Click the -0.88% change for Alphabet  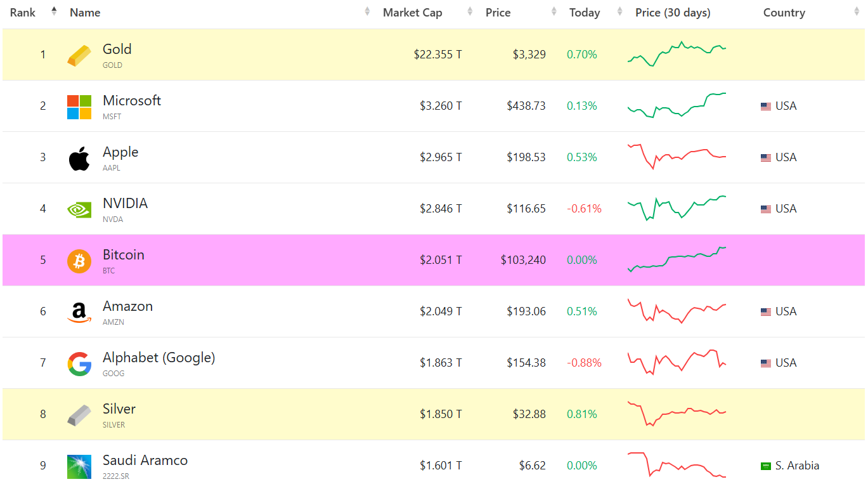[x=584, y=363]
